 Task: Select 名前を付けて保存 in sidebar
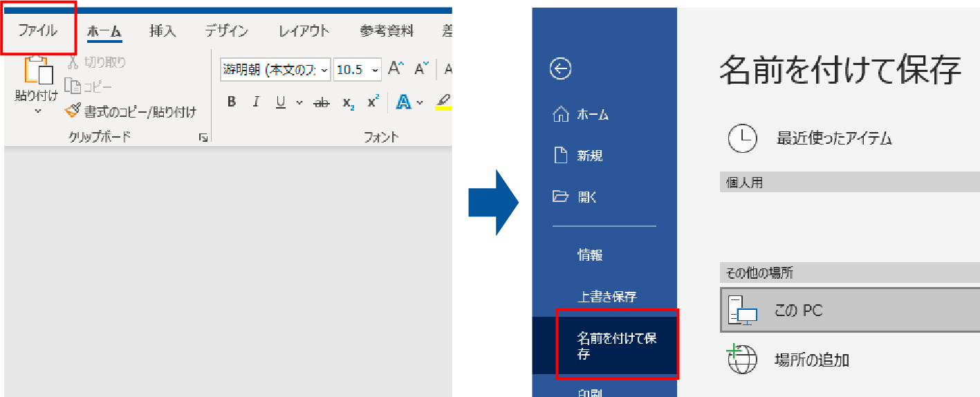pyautogui.click(x=604, y=346)
